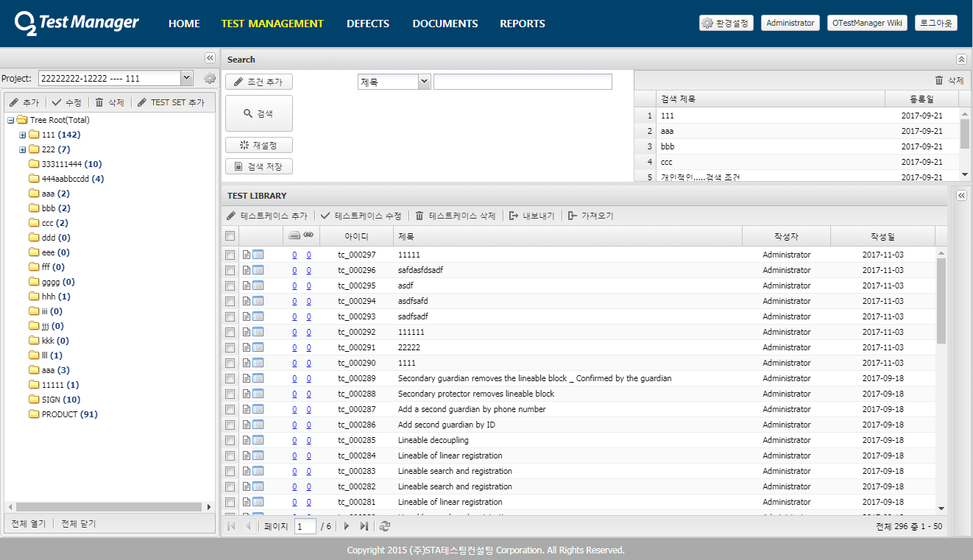Tick the select-all checkbox in table header

(230, 236)
